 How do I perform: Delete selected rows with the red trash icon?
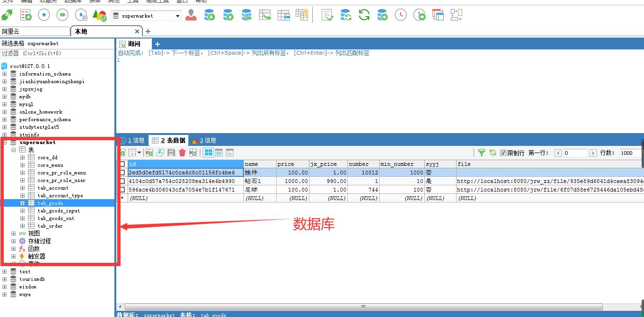(x=182, y=153)
